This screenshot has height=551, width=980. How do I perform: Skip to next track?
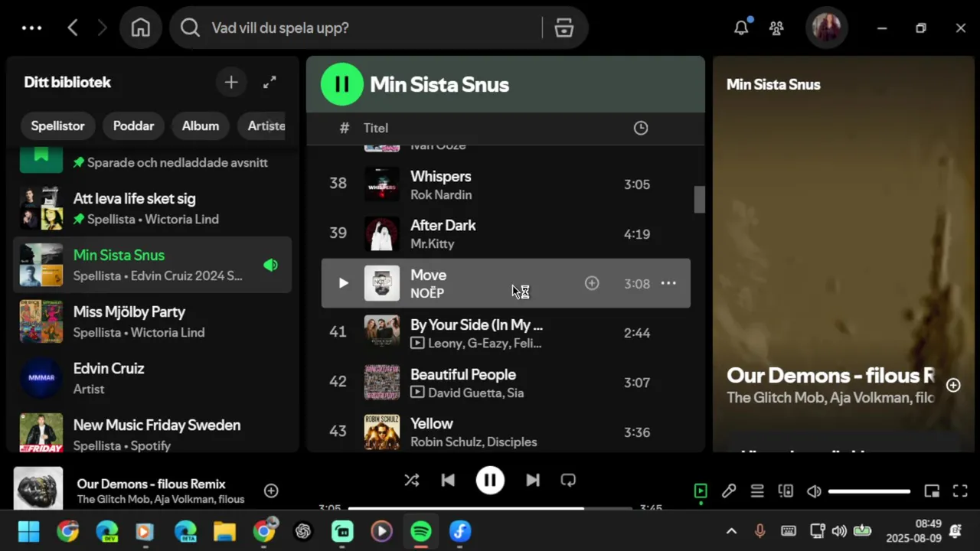point(533,481)
